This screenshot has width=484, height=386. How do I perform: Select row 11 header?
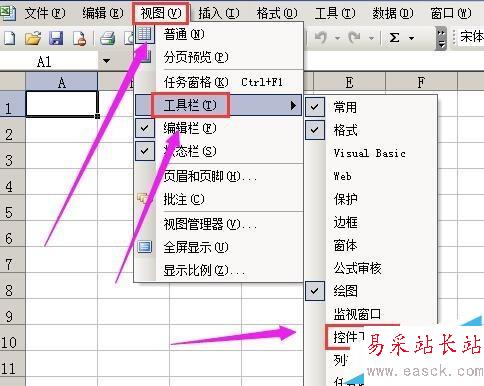[x=12, y=364]
